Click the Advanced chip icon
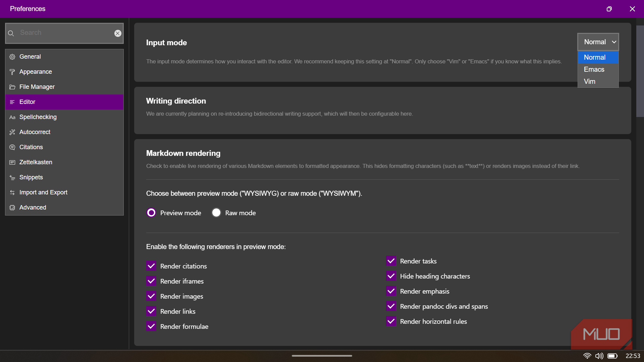 tap(12, 208)
